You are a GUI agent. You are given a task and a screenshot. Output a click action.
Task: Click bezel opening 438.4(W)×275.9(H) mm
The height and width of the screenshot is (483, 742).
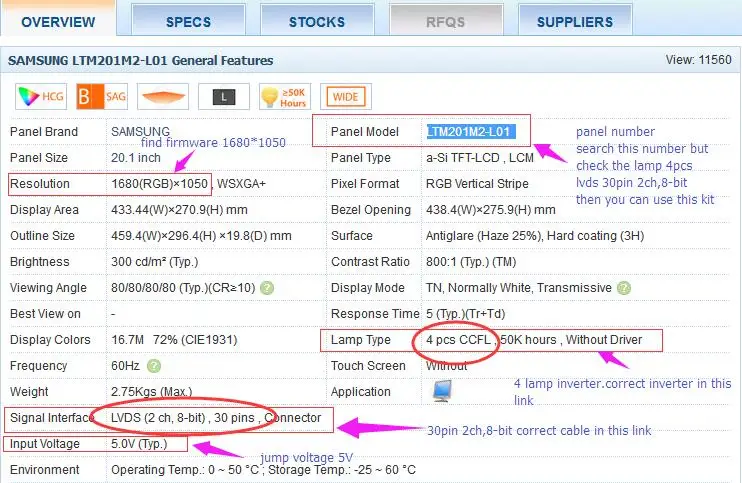click(491, 210)
